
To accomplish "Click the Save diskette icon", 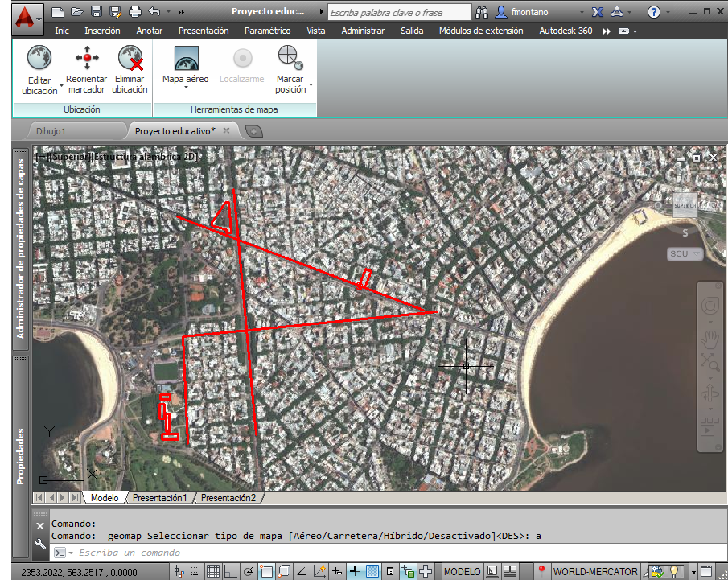I will tap(96, 11).
